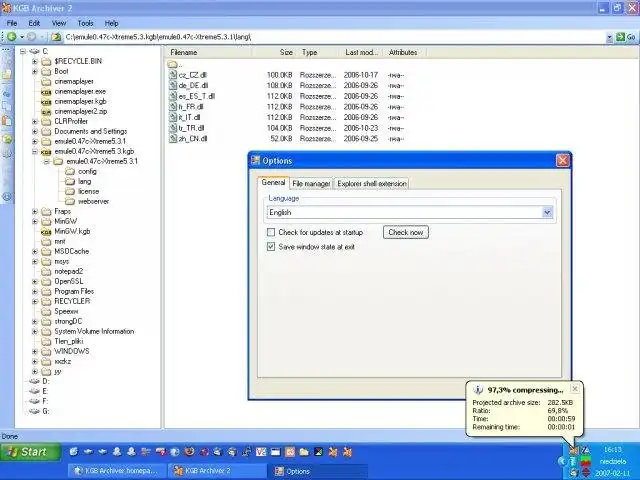
Task: Click the zip icon of cinemaplayer2.zip
Action: pyautogui.click(x=46, y=111)
